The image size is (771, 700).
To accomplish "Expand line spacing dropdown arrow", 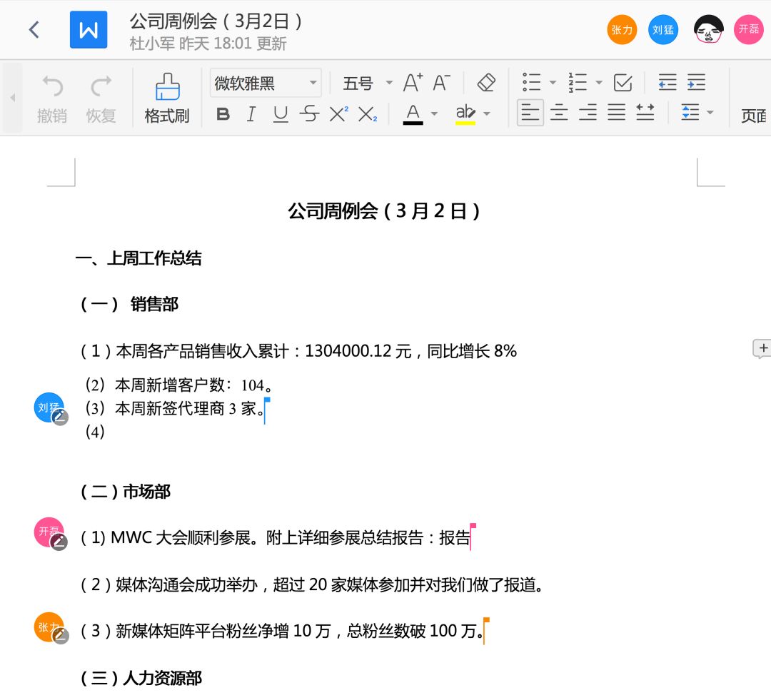I will pyautogui.click(x=710, y=113).
